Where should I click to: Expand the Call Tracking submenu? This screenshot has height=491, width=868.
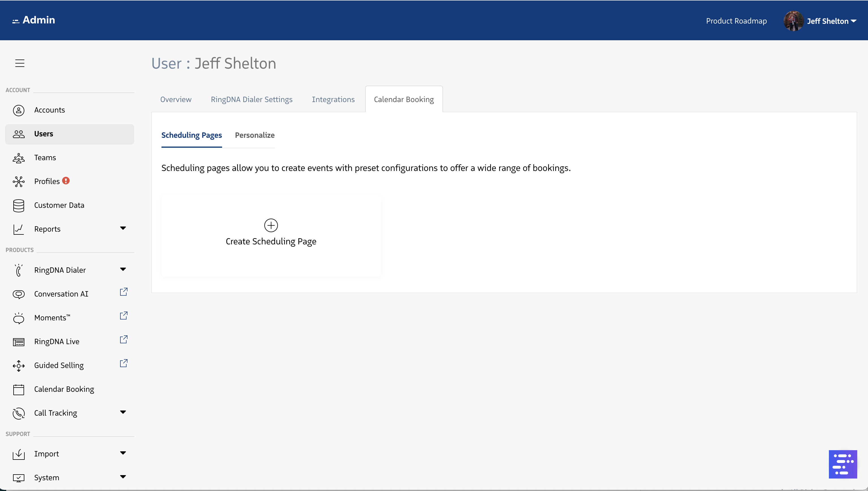tap(123, 412)
